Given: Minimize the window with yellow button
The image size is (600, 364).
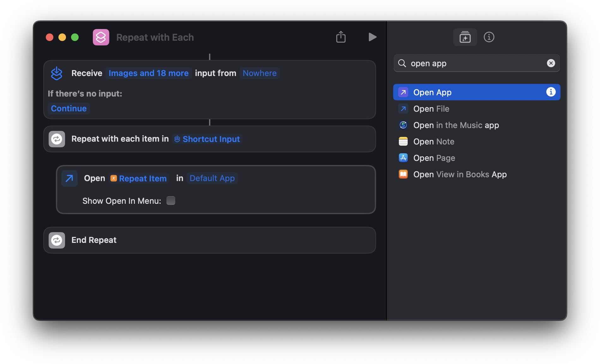Looking at the screenshot, I should click(x=62, y=37).
